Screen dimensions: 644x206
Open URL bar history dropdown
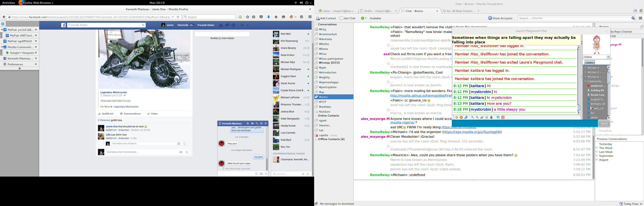(173, 17)
